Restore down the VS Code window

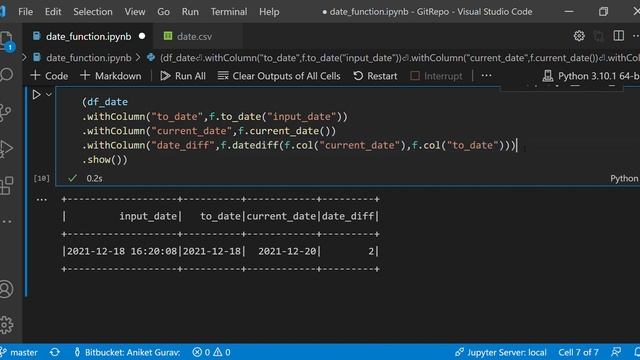point(603,11)
